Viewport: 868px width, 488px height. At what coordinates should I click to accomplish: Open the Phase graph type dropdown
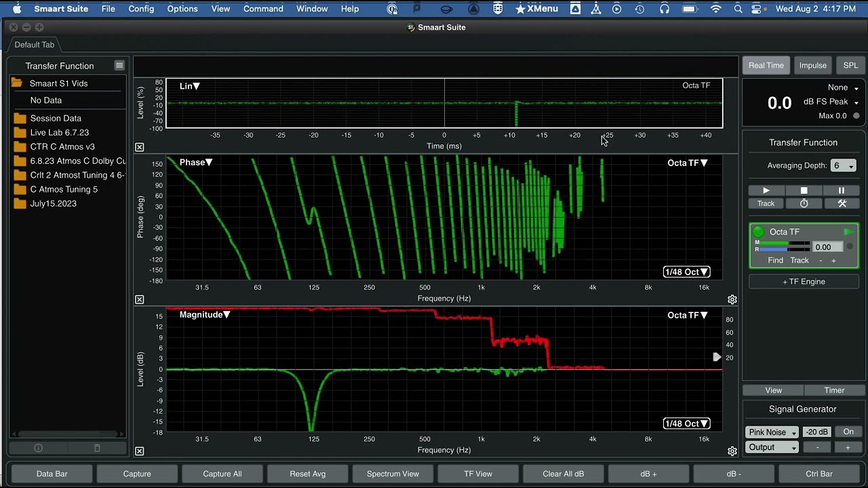[x=196, y=163]
